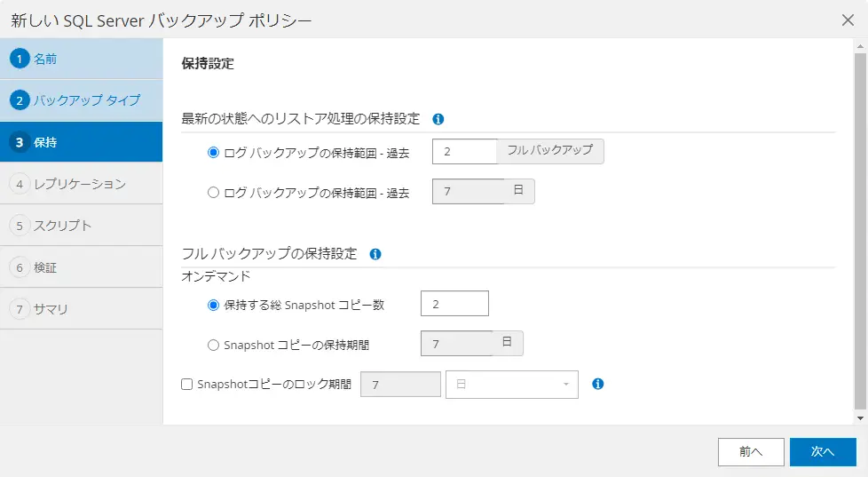The width and height of the screenshot is (868, 477).
Task: Click the step 2 circle icon
Action: tap(20, 100)
